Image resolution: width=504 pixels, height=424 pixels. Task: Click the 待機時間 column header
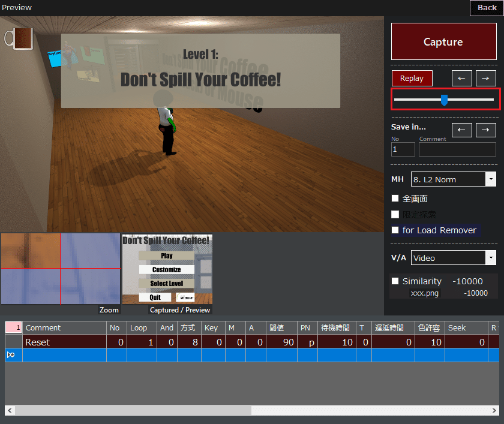click(x=337, y=327)
